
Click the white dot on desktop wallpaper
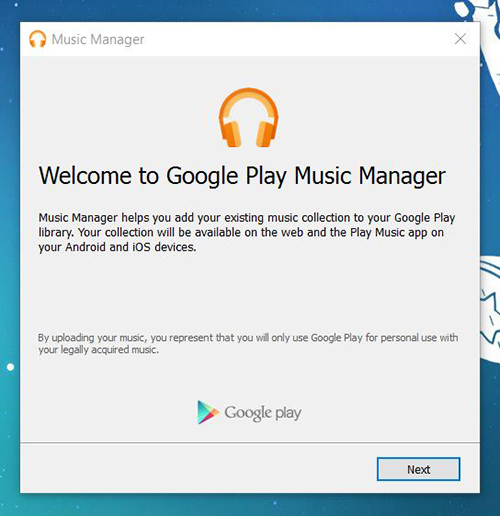10,367
